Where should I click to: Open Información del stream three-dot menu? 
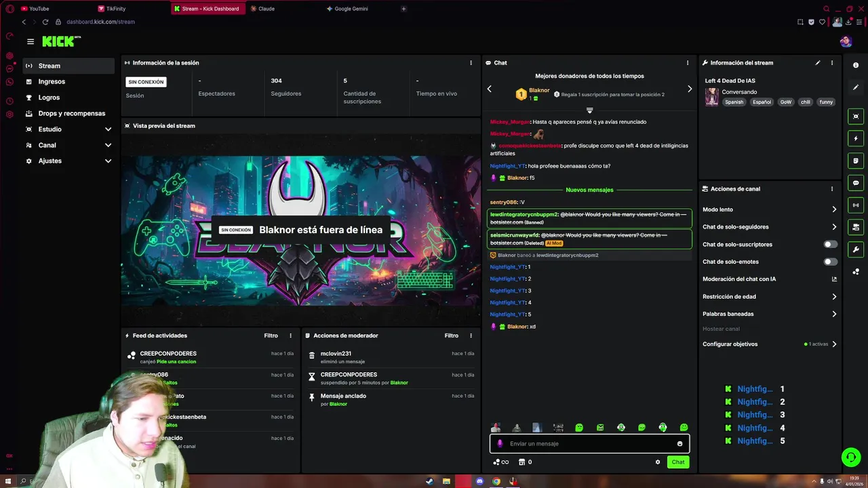[x=832, y=62]
